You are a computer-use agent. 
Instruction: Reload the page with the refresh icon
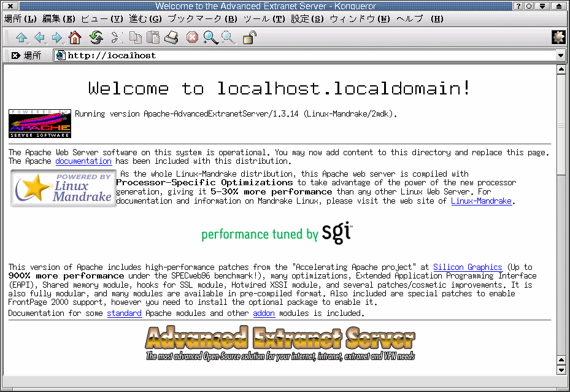[x=96, y=37]
